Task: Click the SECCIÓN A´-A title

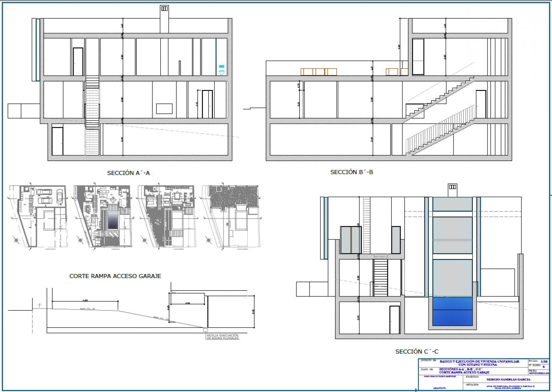Action: coord(129,173)
